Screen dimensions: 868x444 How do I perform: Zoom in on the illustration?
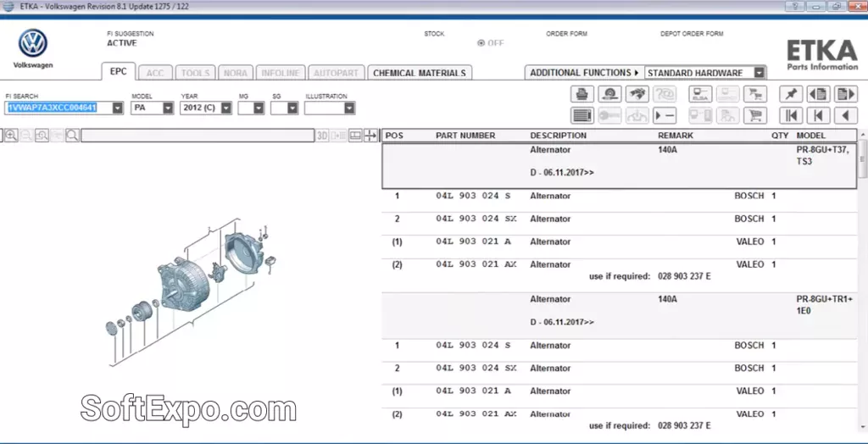click(11, 136)
